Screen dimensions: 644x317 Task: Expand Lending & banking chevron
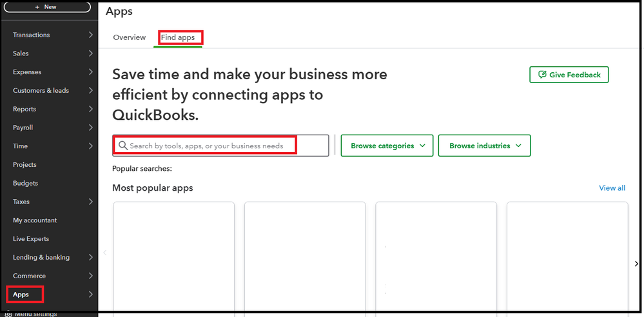[x=90, y=258]
